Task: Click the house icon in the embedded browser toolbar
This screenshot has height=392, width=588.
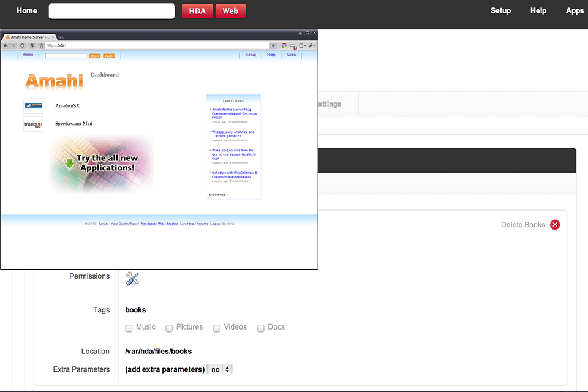Action: click(32, 45)
